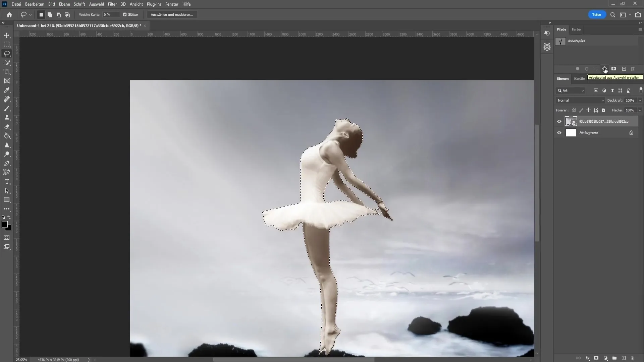Open the Auswahl menu
Viewport: 644px width, 362px height.
[96, 4]
